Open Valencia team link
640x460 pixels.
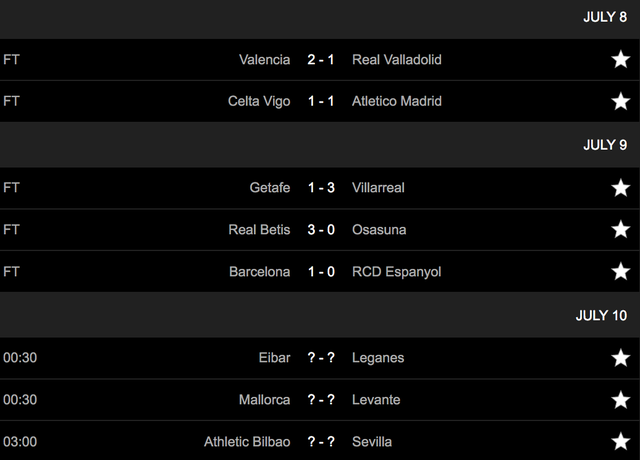click(x=265, y=60)
